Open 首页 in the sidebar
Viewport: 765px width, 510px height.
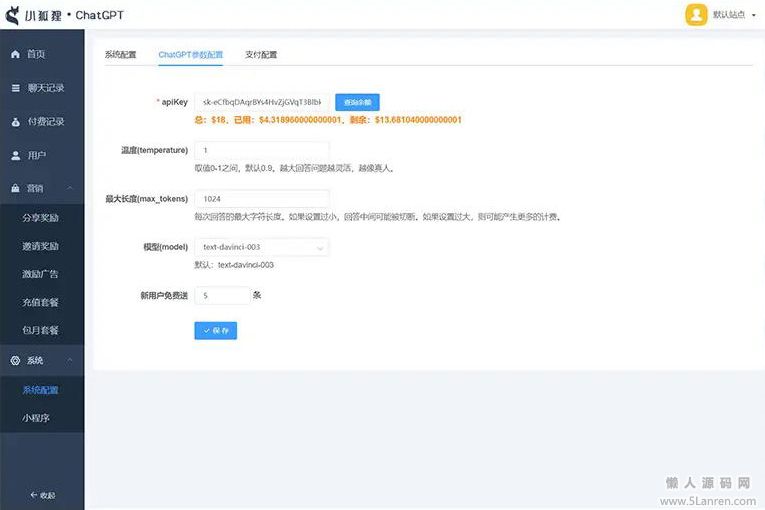click(42, 54)
